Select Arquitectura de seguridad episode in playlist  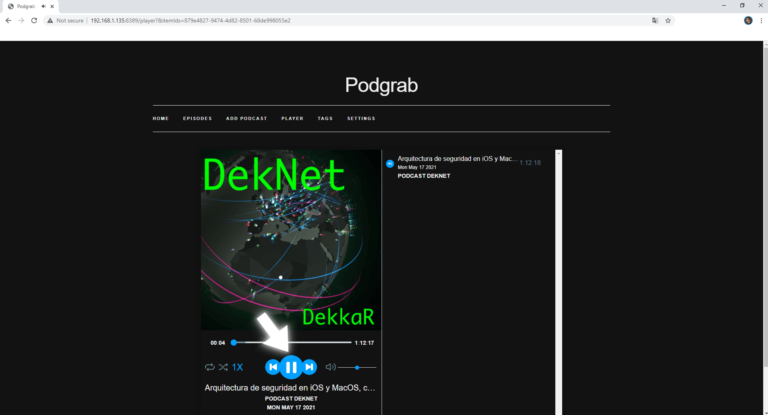(457, 159)
